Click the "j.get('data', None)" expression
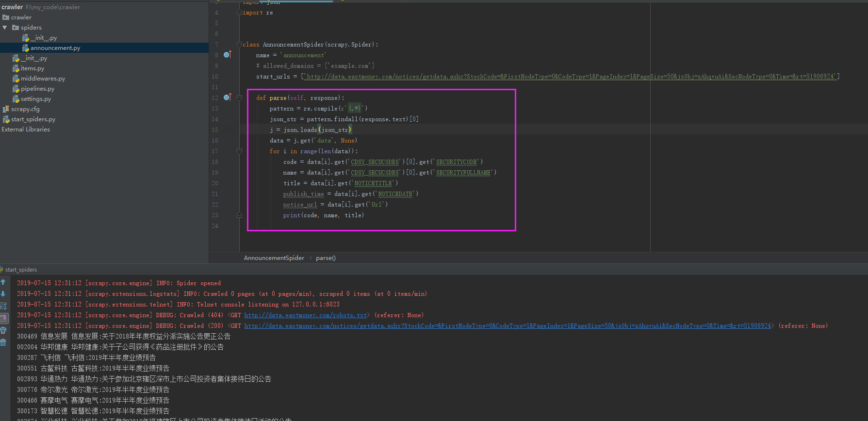The width and height of the screenshot is (868, 421). point(325,141)
